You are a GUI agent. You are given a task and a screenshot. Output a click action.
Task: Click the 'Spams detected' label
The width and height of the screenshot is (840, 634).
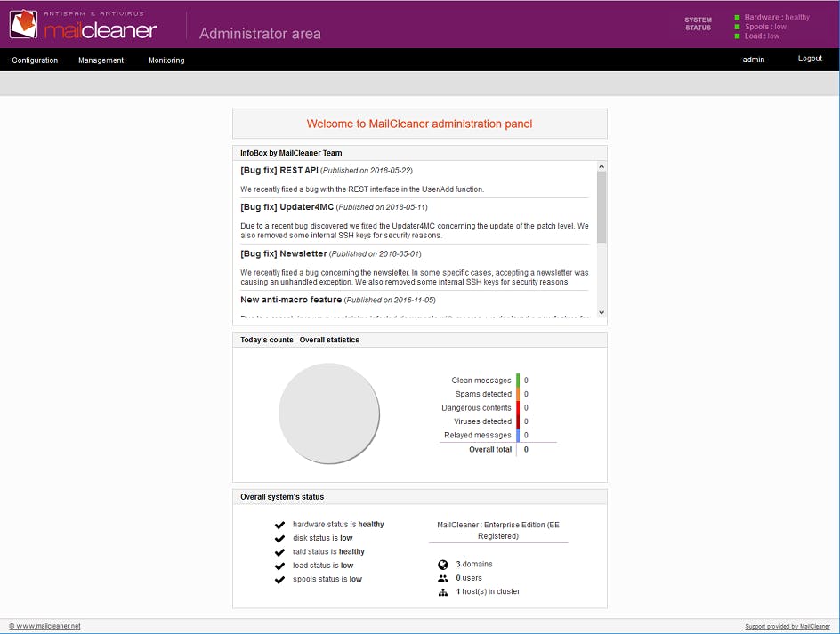(x=483, y=394)
